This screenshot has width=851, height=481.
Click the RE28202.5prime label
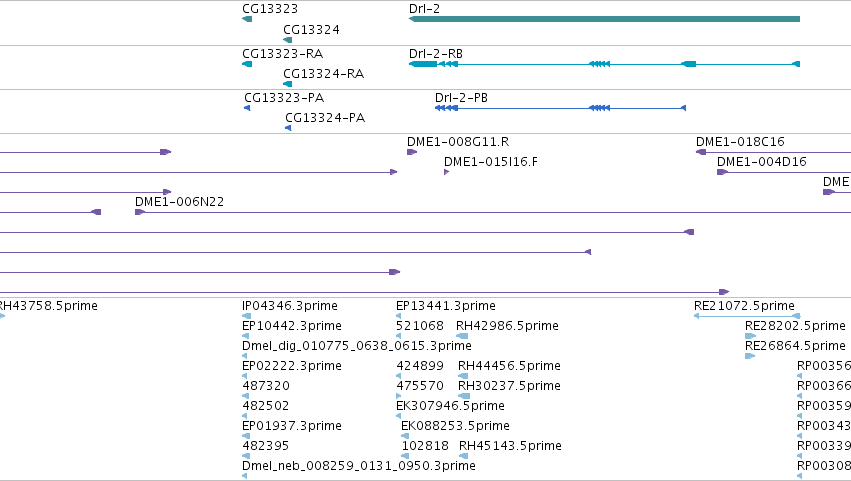[x=795, y=326]
